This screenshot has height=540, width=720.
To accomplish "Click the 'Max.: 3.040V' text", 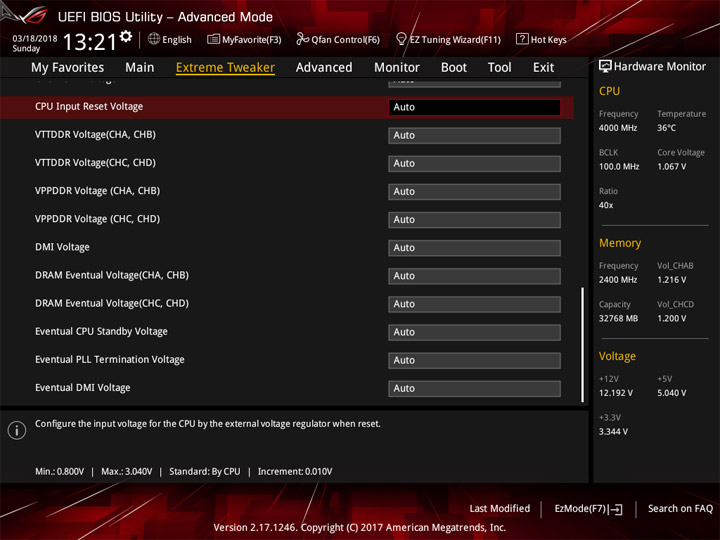I will [127, 472].
